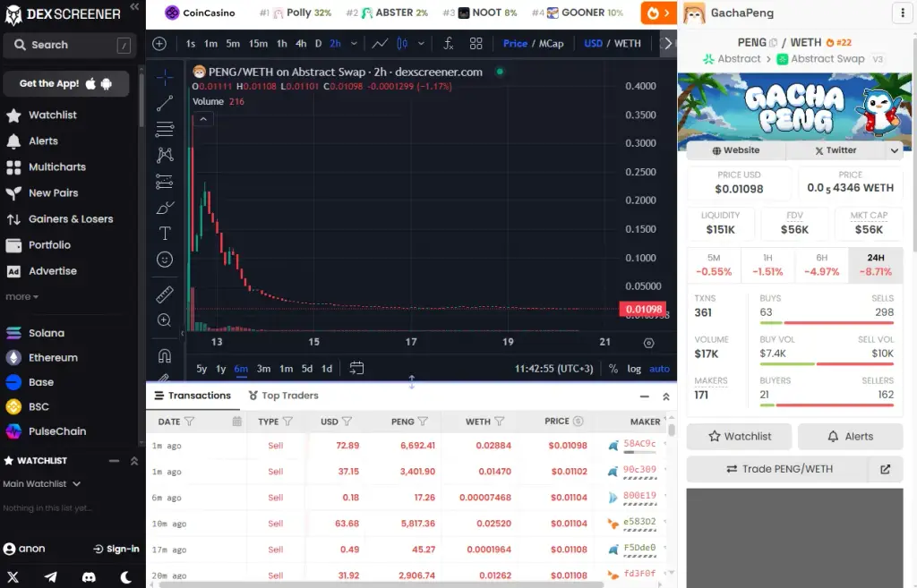
Task: Switch theme with the moon icon
Action: click(125, 577)
